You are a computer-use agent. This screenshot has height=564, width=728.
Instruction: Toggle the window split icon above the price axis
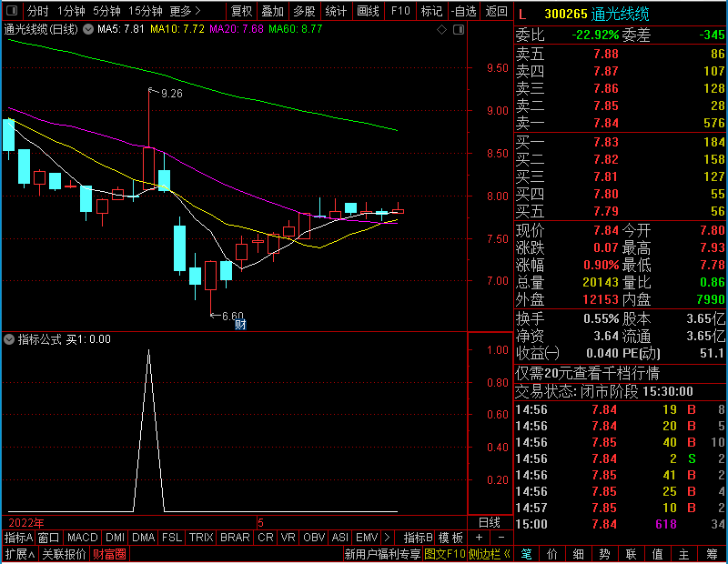click(x=459, y=30)
